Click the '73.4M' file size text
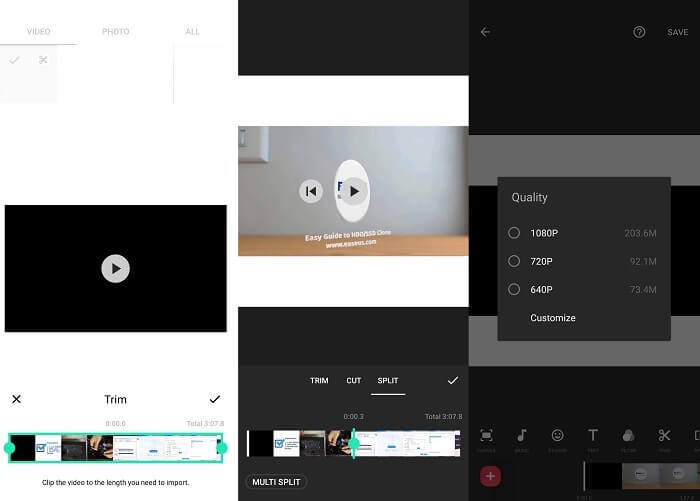Image resolution: width=700 pixels, height=501 pixels. point(643,290)
